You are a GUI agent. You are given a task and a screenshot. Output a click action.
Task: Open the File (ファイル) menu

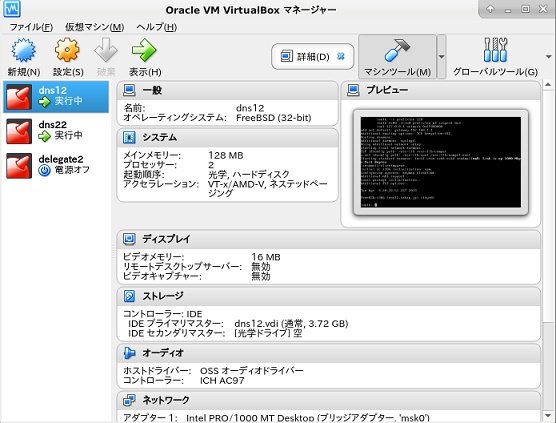coord(31,27)
